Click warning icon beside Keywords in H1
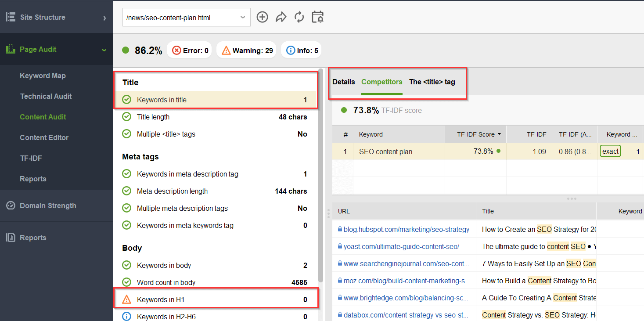 pos(126,299)
